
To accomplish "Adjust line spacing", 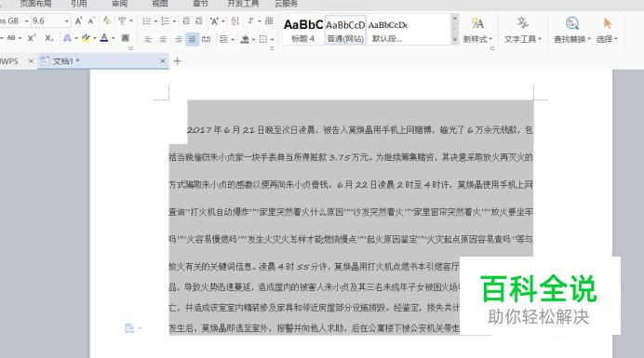I will [224, 39].
